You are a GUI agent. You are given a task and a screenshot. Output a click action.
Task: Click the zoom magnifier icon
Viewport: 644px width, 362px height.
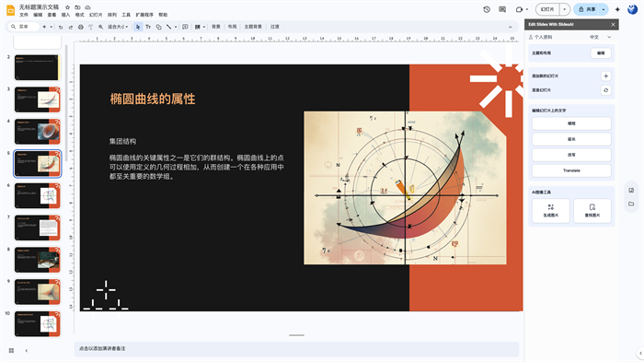tap(100, 27)
